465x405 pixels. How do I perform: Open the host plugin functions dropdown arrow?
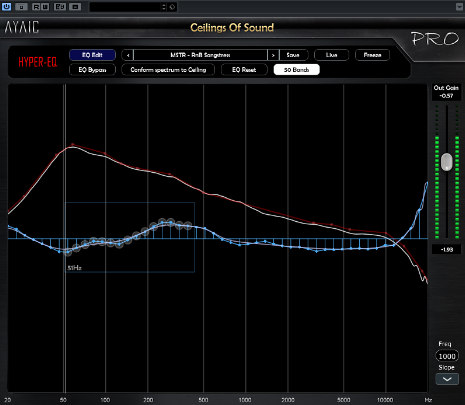tap(459, 7)
